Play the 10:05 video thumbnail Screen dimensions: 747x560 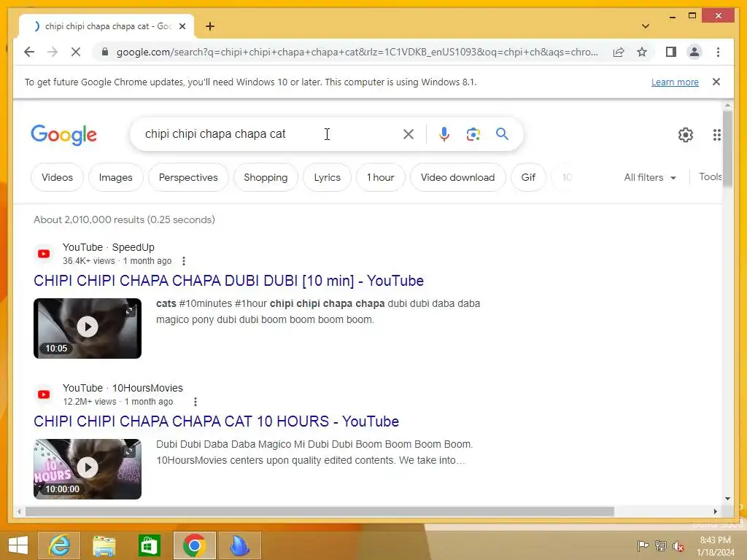pyautogui.click(x=88, y=328)
